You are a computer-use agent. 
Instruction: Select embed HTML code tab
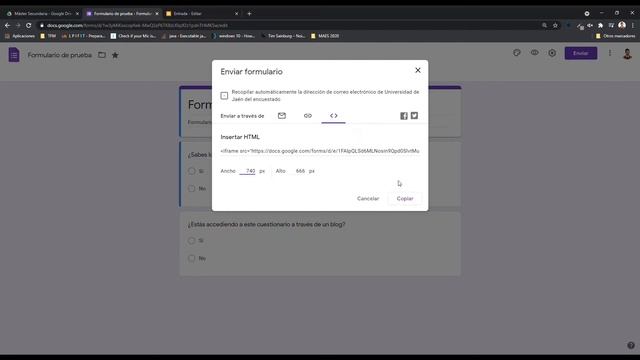pos(333,116)
